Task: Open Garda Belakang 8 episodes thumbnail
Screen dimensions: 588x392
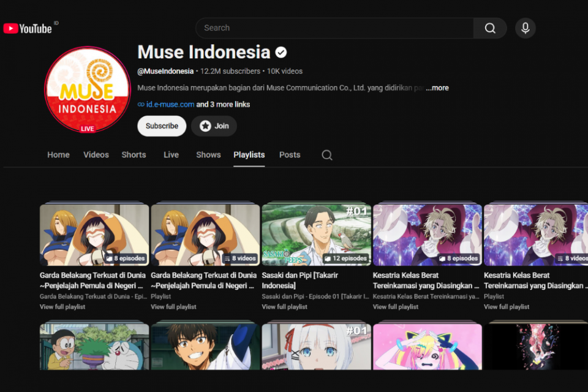Action: (94, 235)
